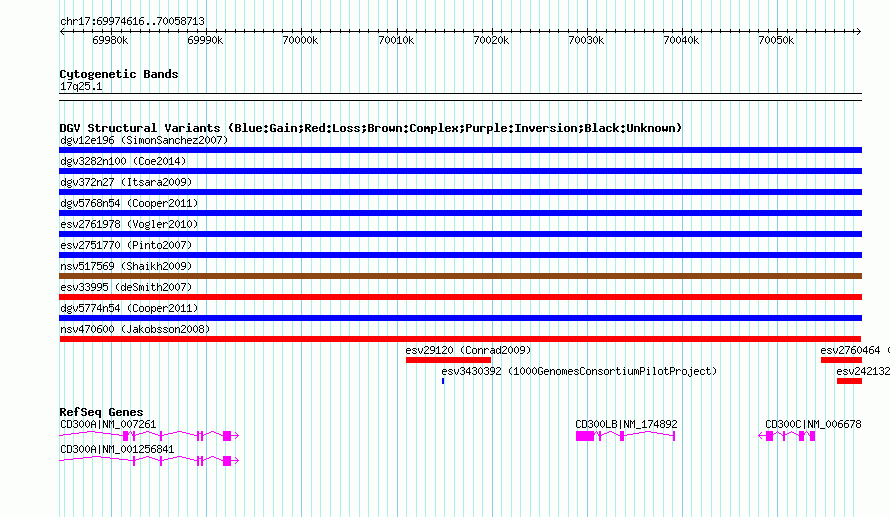Click the dgv372n27 (Itsara2009) label
890x517 pixels.
pos(126,182)
